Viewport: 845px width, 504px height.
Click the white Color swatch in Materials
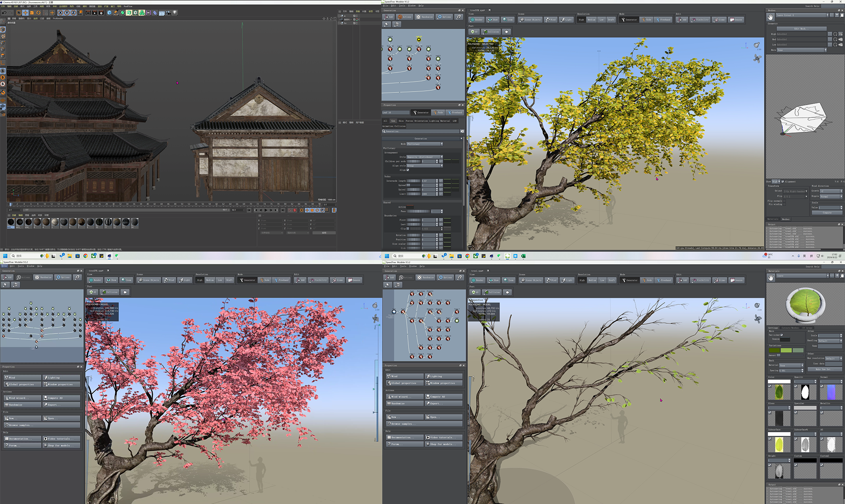(779, 381)
